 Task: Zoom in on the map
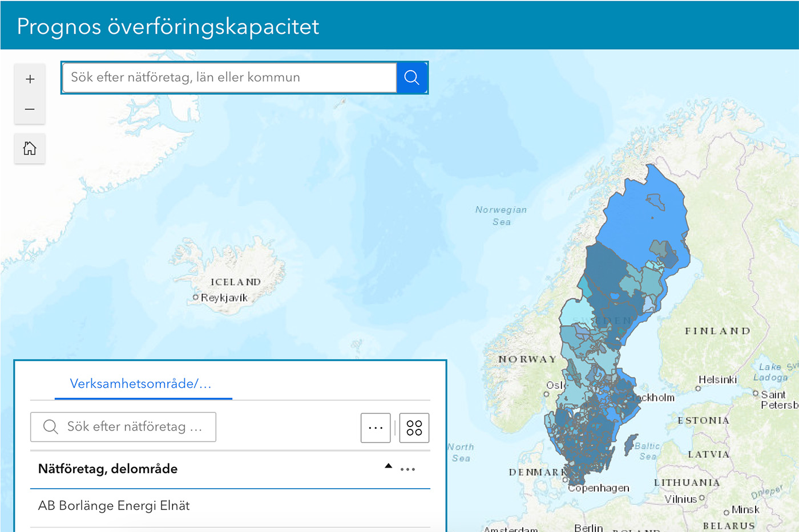coord(30,79)
